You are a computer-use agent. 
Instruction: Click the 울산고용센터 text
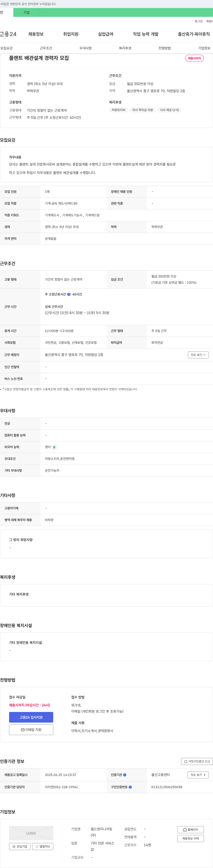click(x=160, y=775)
